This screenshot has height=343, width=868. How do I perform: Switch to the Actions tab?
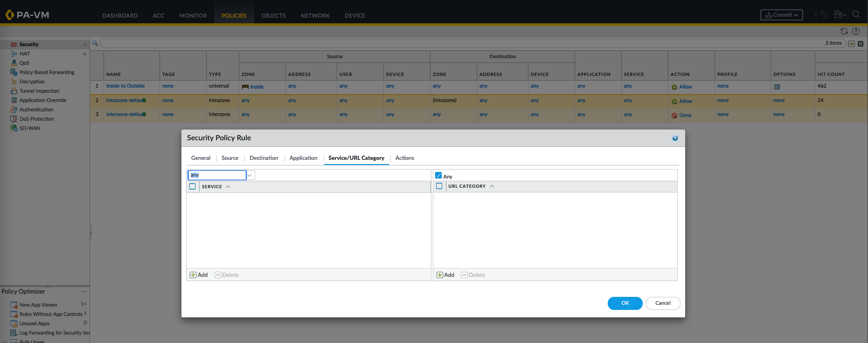click(x=404, y=158)
